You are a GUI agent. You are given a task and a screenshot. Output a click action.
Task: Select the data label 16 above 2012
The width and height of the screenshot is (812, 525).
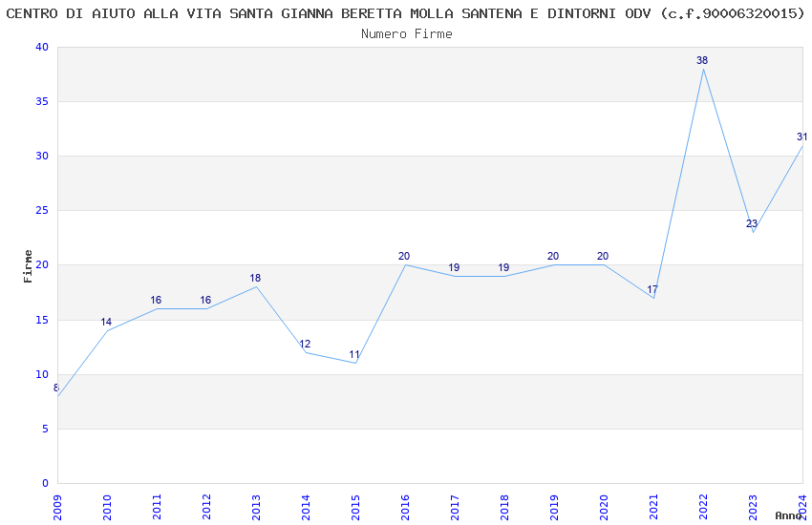pos(205,300)
